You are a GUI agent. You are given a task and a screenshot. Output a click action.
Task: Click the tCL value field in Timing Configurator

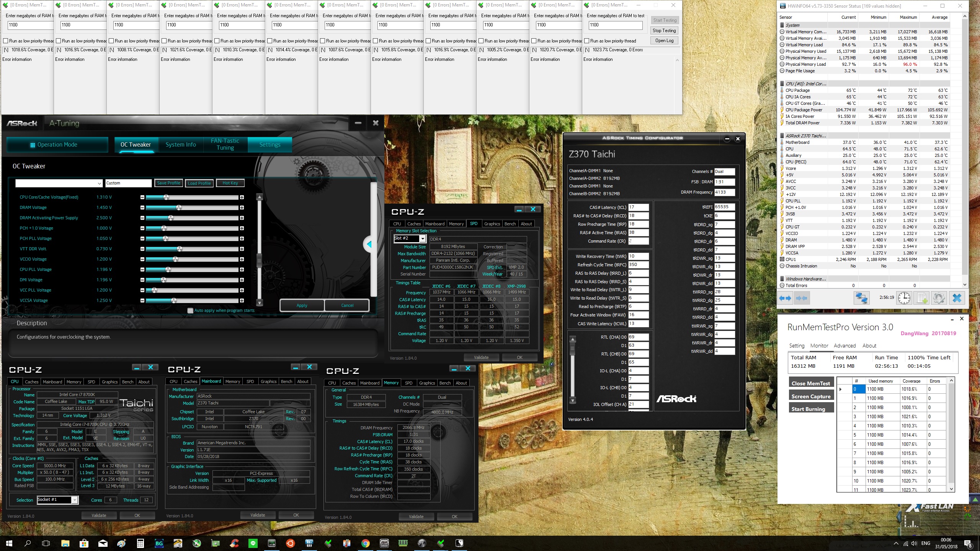[638, 207]
